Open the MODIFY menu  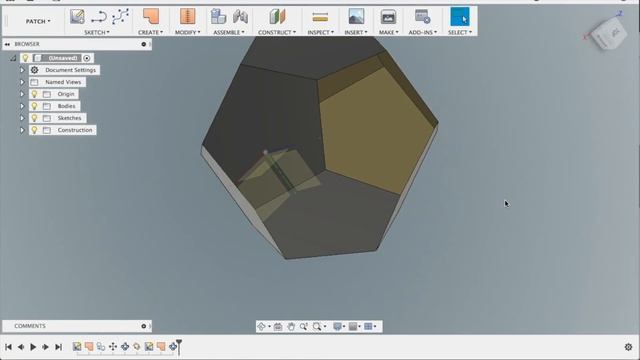(x=187, y=32)
